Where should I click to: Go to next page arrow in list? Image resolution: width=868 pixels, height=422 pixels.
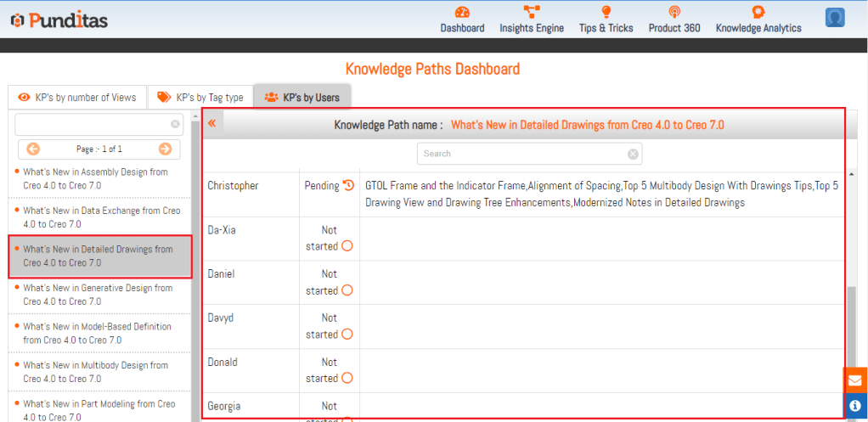(x=165, y=149)
